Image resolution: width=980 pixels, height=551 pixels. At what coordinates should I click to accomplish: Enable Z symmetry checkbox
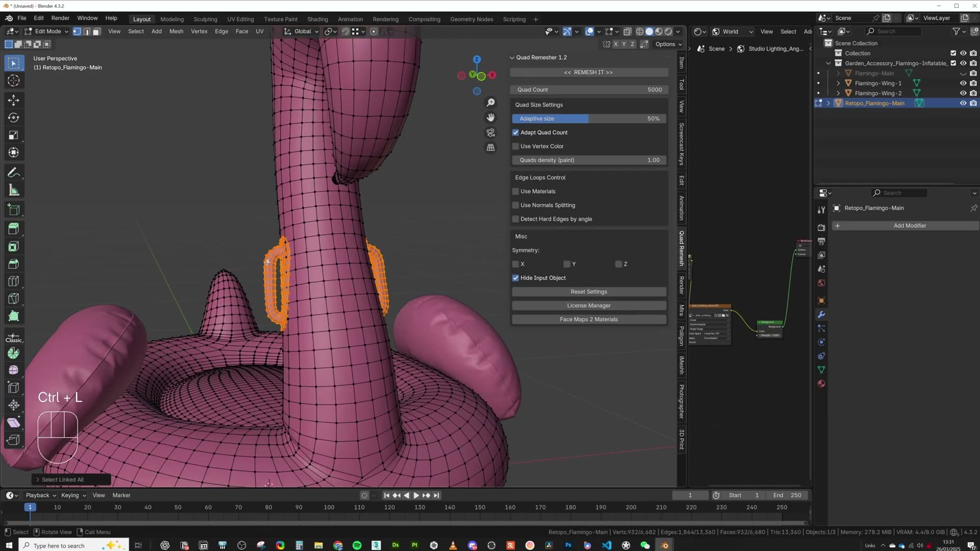tap(619, 264)
